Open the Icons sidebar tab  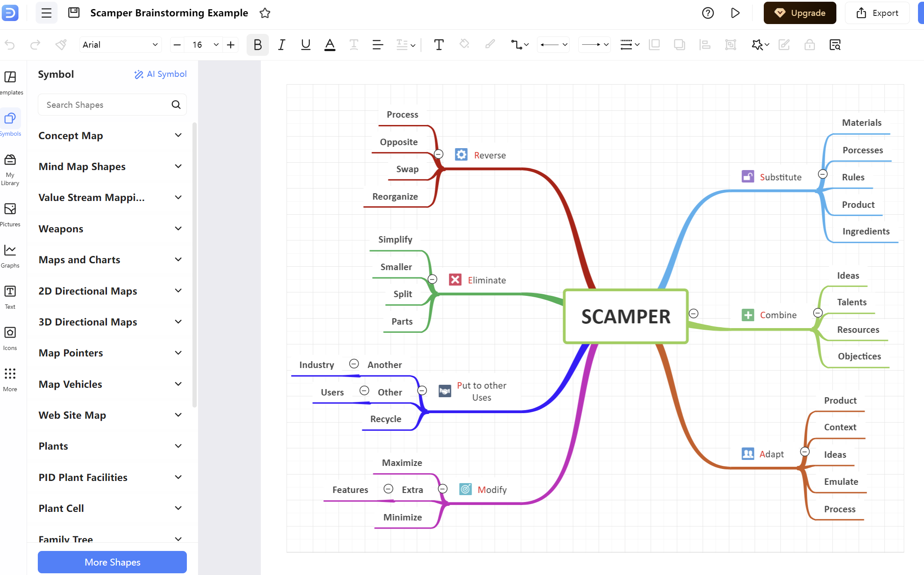10,338
